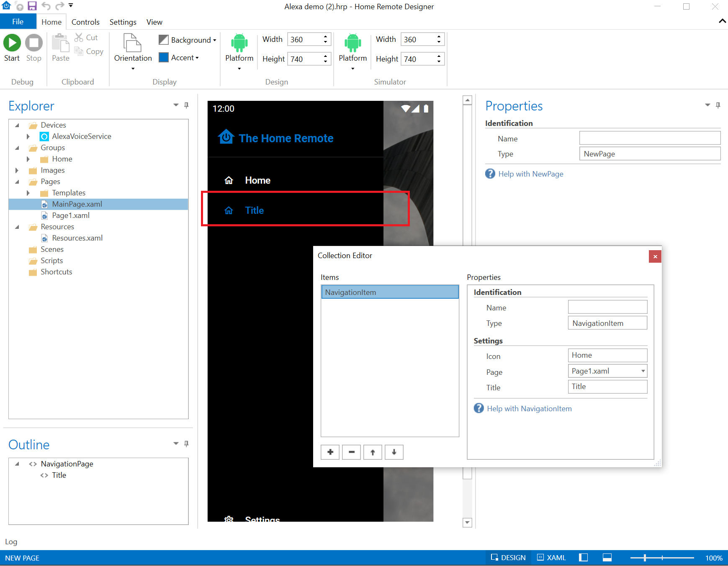Viewport: 728px width, 566px height.
Task: Expand the AlexaVoiceService node
Action: pos(28,136)
